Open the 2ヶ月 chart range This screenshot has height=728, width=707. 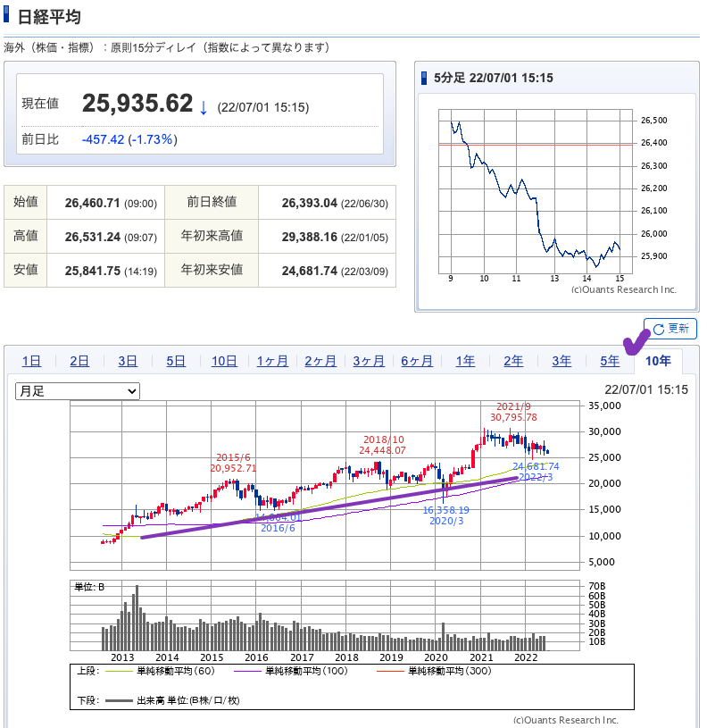click(x=320, y=361)
